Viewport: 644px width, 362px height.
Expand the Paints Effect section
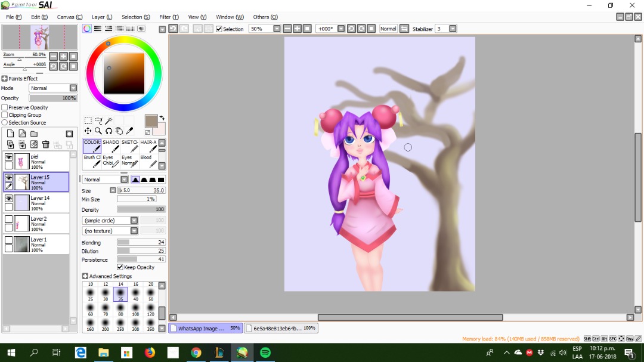pos(5,79)
